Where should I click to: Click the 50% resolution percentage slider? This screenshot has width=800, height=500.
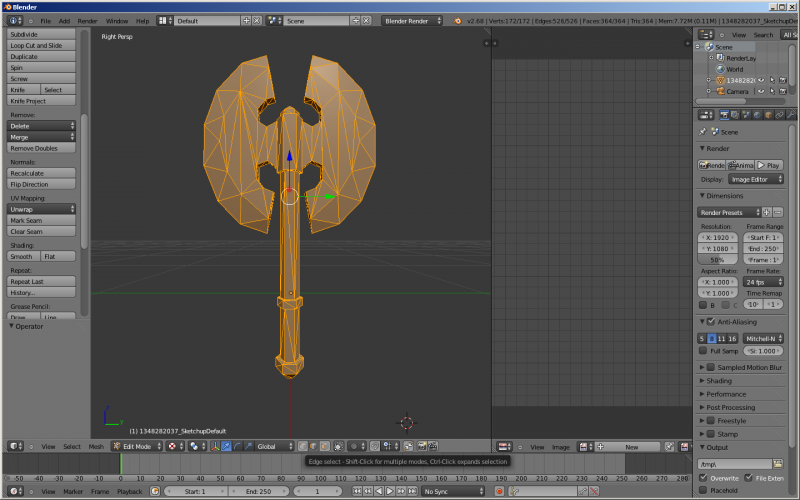click(x=717, y=259)
